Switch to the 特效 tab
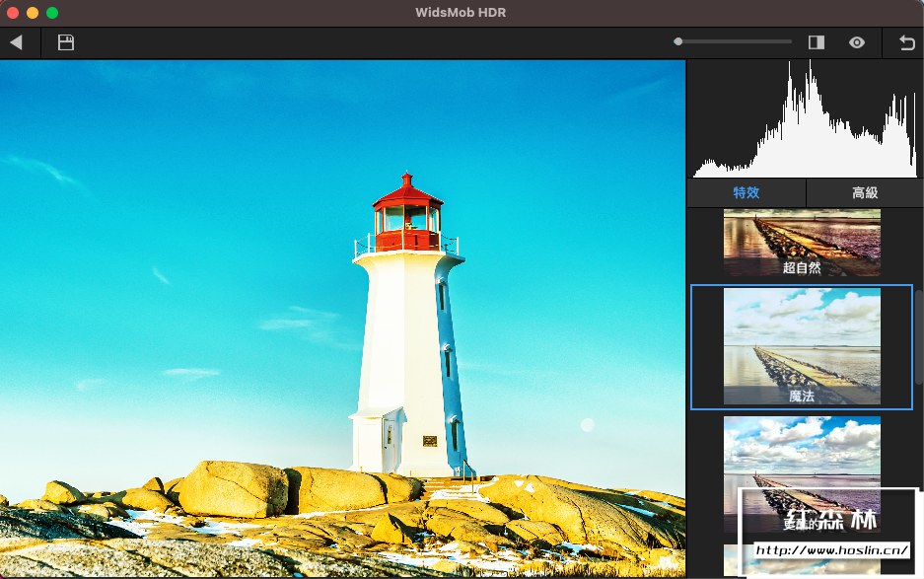Image resolution: width=924 pixels, height=579 pixels. point(746,192)
